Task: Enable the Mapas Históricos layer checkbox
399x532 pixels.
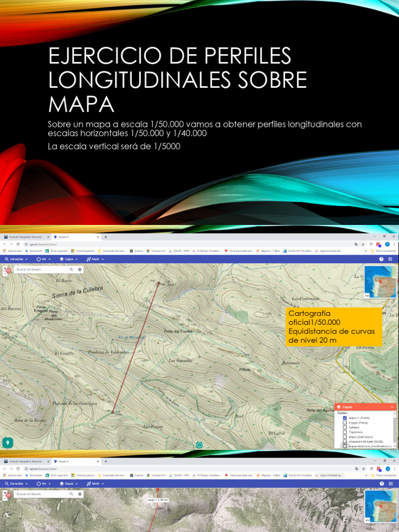Action: click(x=345, y=446)
